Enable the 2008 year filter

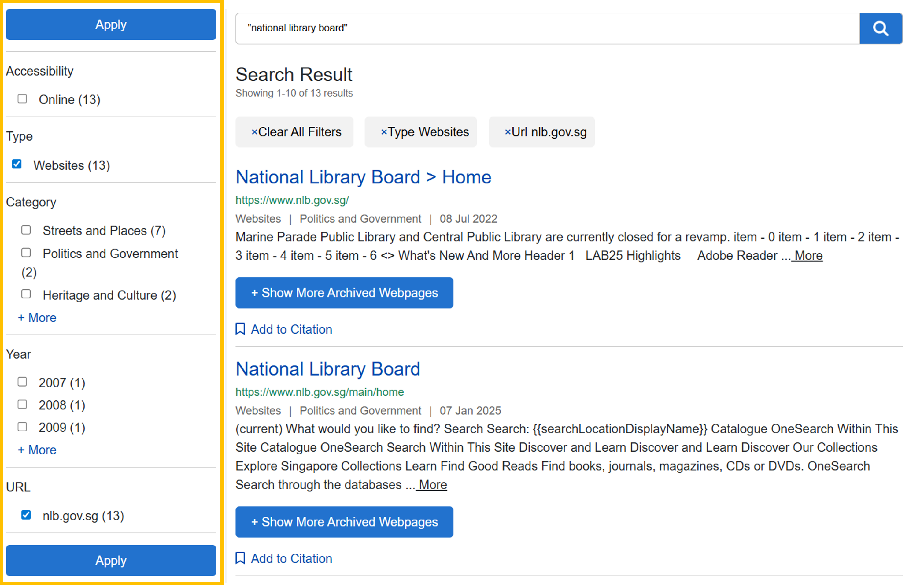23,404
